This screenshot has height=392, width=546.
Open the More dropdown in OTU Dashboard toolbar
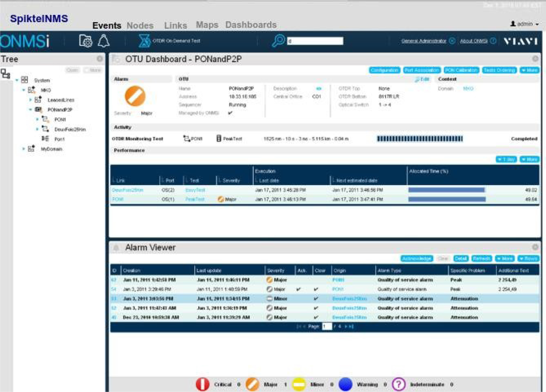click(529, 70)
